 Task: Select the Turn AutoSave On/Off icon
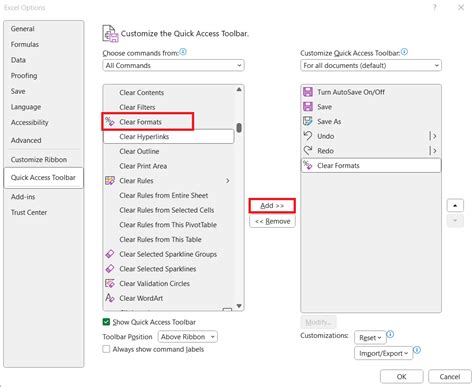point(308,92)
